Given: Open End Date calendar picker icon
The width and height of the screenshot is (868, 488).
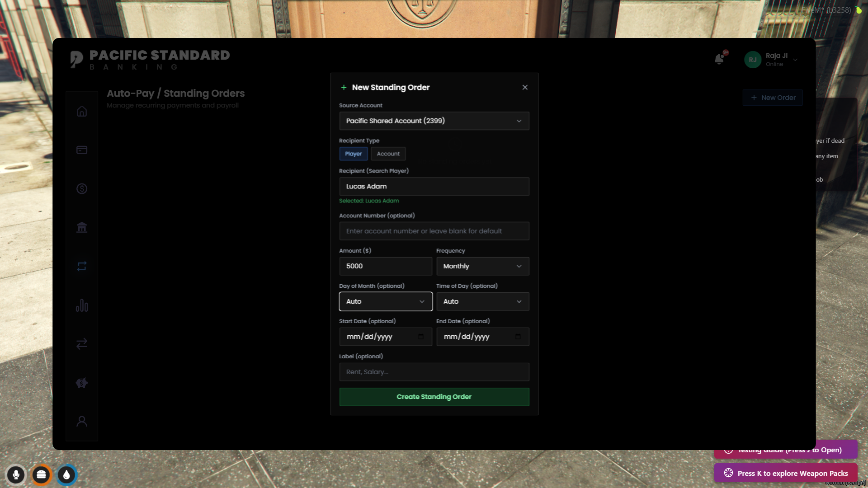Looking at the screenshot, I should [518, 337].
